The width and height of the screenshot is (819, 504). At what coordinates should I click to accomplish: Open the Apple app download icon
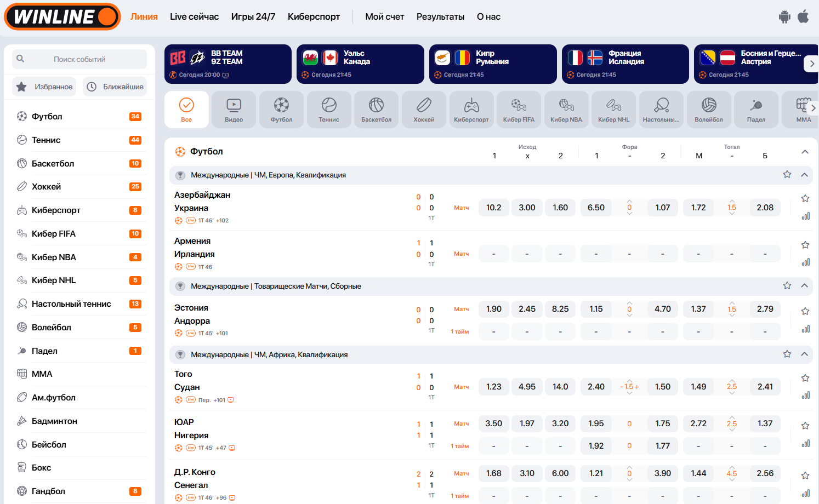pyautogui.click(x=803, y=16)
